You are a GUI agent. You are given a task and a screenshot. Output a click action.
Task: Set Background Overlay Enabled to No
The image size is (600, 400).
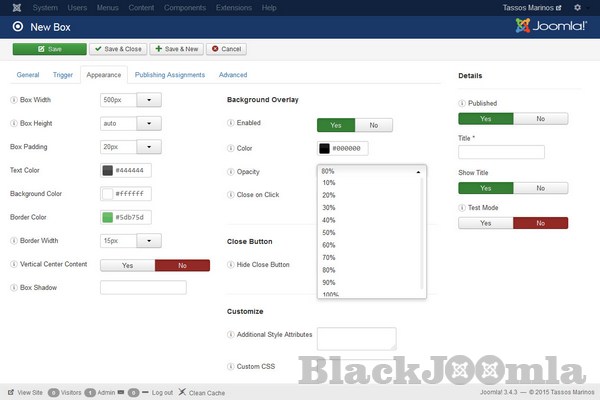click(373, 125)
